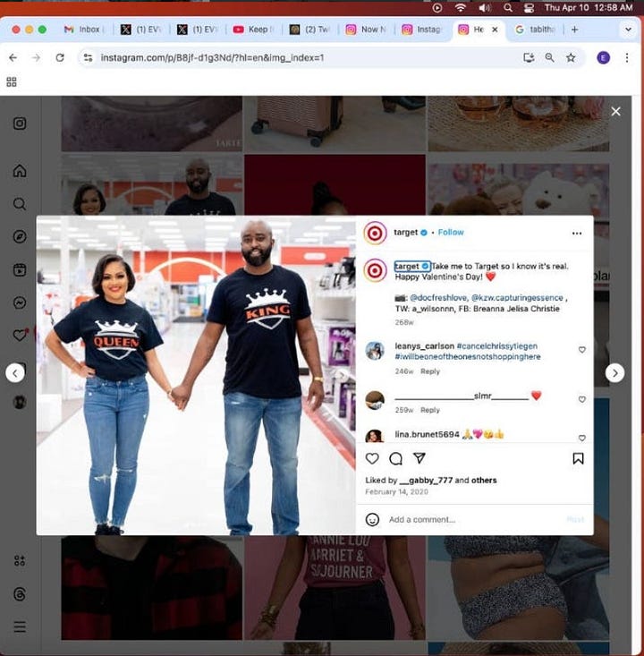Open the Target profile picture in the post header
The height and width of the screenshot is (656, 644).
coord(375,233)
